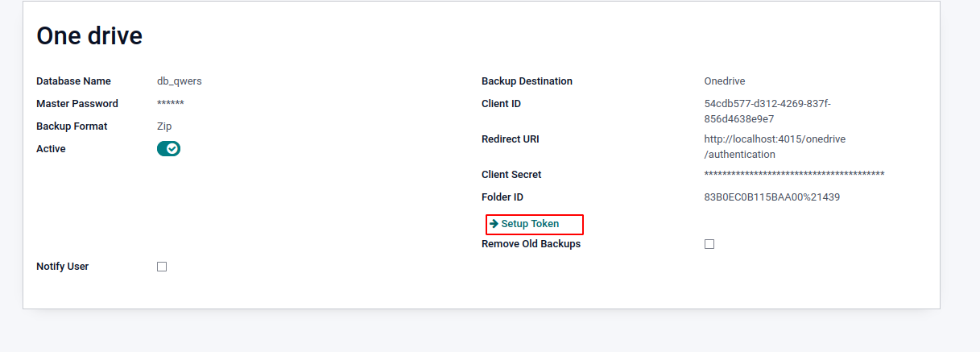Select the Master Password masked value
Image resolution: width=980 pixels, height=352 pixels.
point(171,104)
